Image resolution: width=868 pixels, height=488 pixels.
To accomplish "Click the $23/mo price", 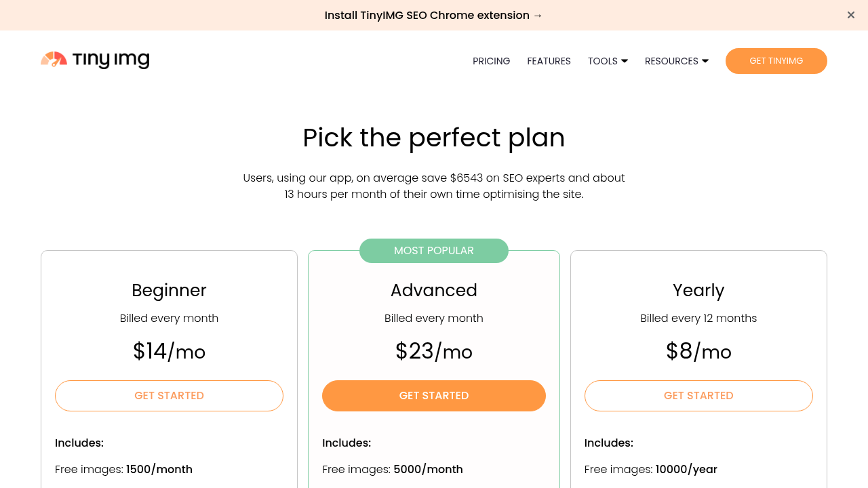I will click(434, 351).
